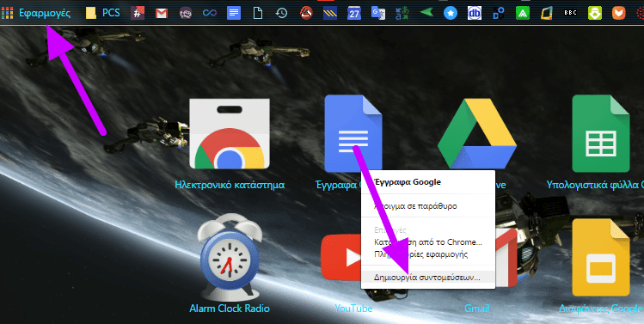Viewport: 644px width, 324px height.
Task: Open the Ηλεκτρονικό κατάστημα app label
Action: point(230,185)
